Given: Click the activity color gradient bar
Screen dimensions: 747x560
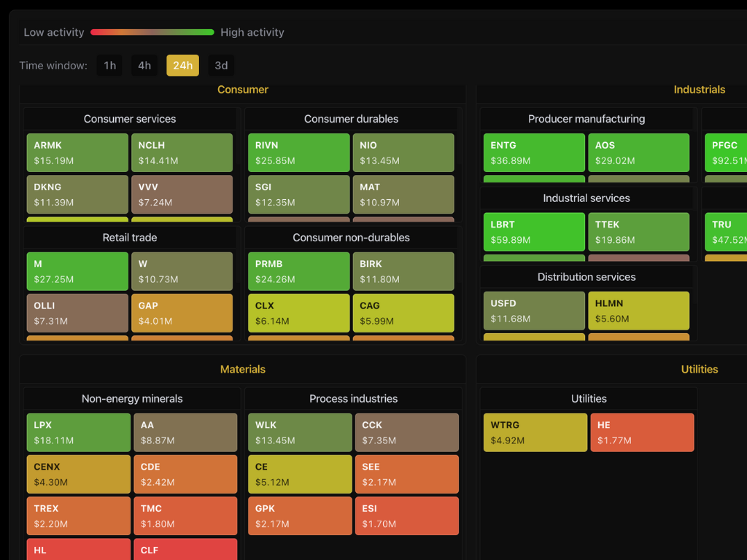Looking at the screenshot, I should 152,32.
